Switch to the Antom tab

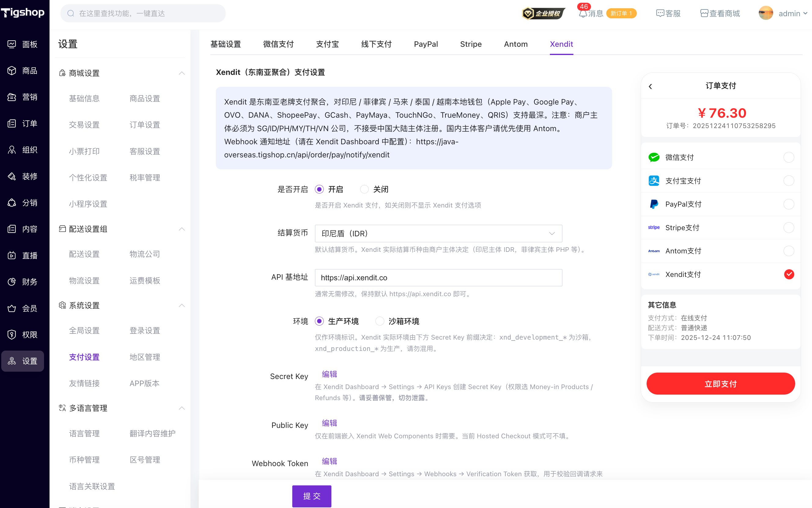(x=516, y=44)
